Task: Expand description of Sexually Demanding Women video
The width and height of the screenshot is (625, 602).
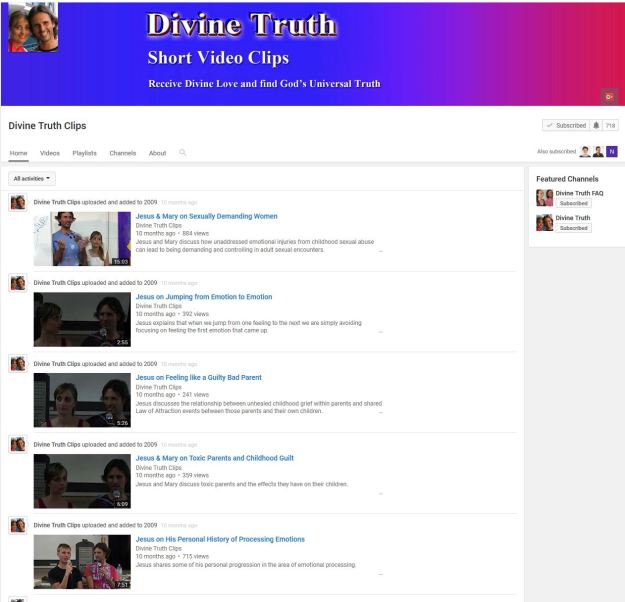Action: click(x=381, y=251)
